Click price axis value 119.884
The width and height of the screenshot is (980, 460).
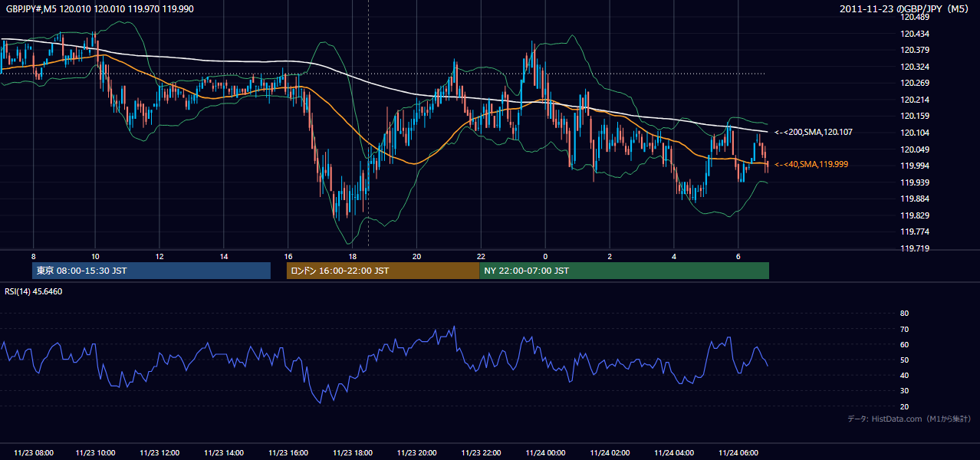click(x=915, y=199)
